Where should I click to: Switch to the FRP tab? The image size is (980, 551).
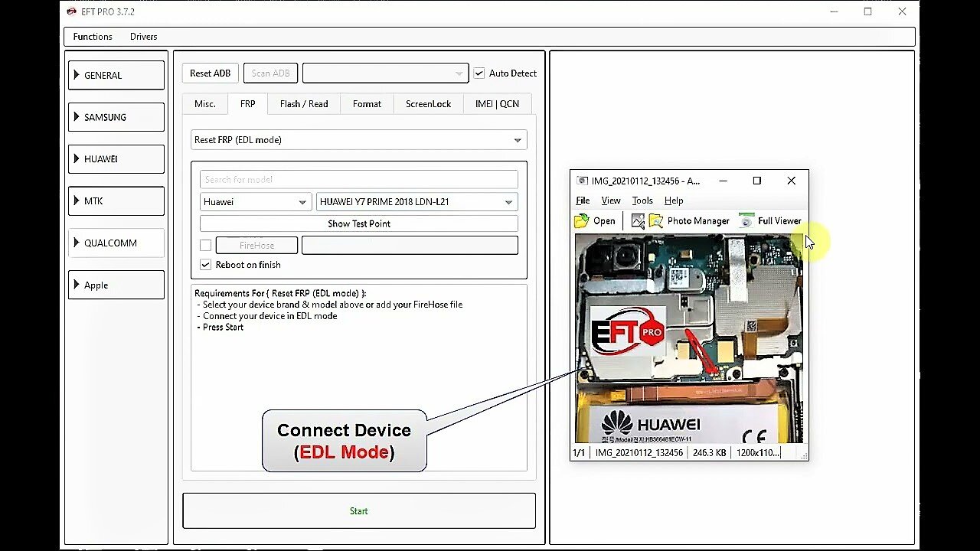point(247,104)
